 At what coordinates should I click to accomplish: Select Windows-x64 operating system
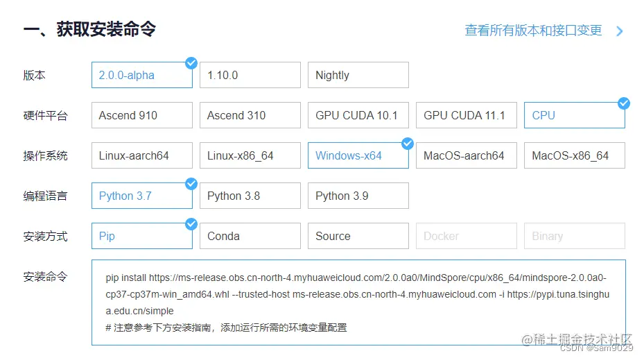pos(358,155)
